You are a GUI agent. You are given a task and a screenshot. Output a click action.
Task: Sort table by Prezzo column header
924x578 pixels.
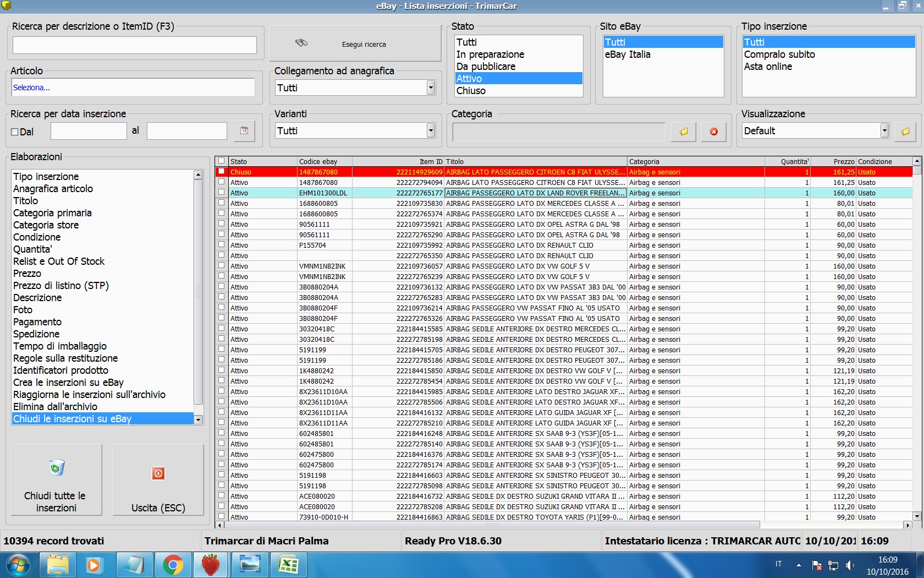pyautogui.click(x=833, y=161)
